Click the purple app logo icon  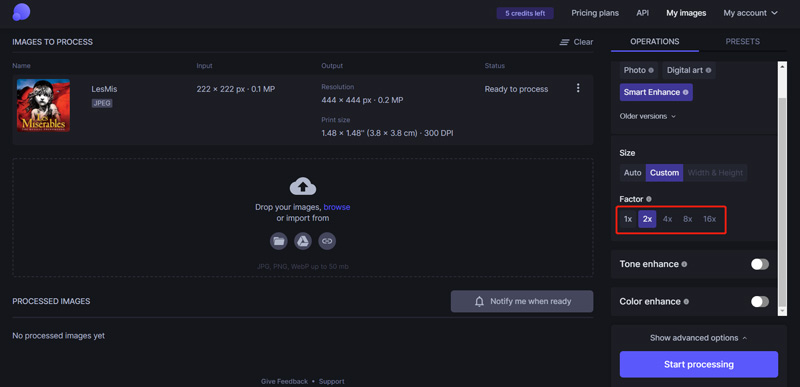(21, 12)
